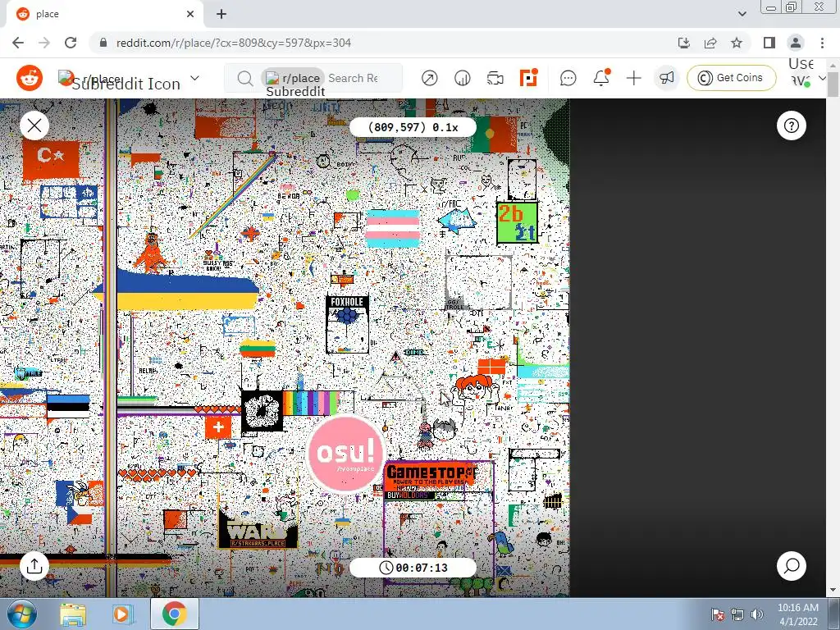Click the Action Center flag tray icon
Image resolution: width=840 pixels, height=630 pixels.
coord(718,614)
